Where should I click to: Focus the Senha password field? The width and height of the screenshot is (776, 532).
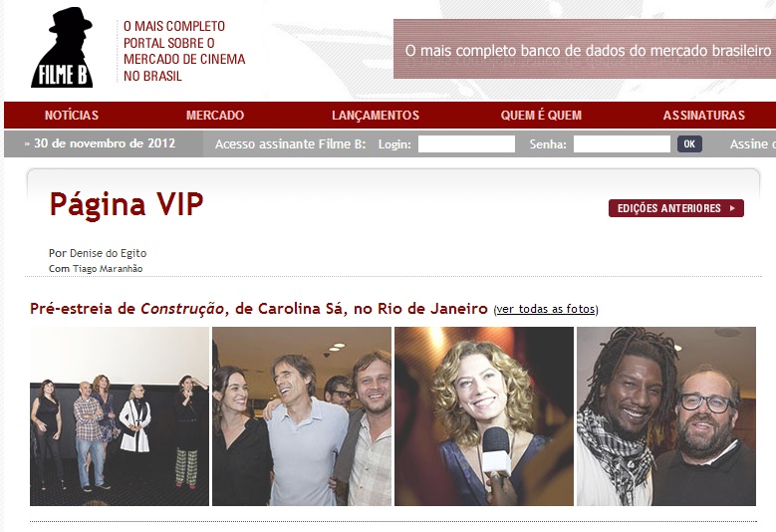(622, 144)
